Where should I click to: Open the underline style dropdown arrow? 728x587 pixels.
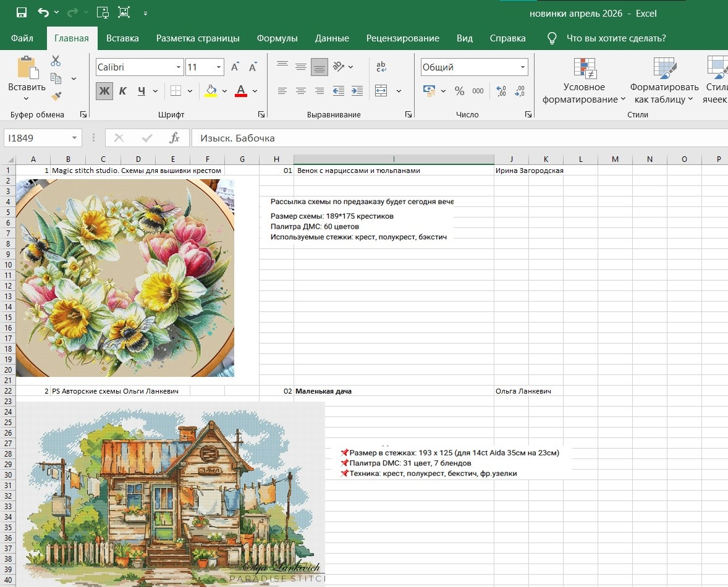point(155,91)
